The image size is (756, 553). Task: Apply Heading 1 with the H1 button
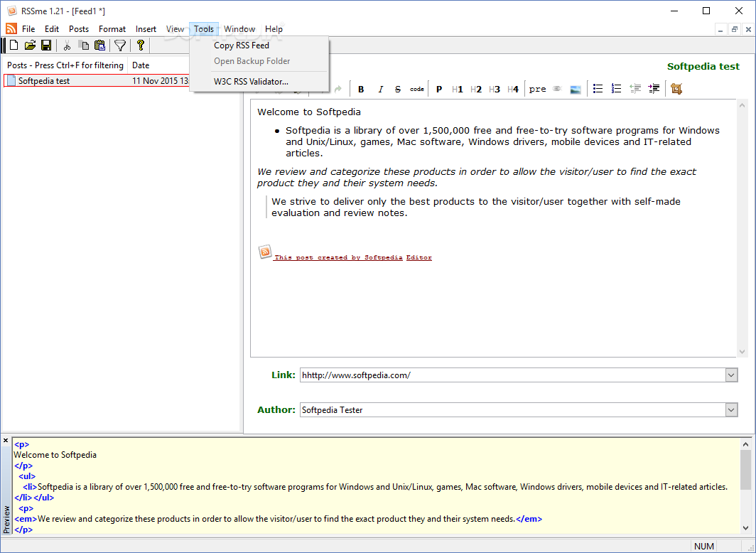[x=458, y=89]
